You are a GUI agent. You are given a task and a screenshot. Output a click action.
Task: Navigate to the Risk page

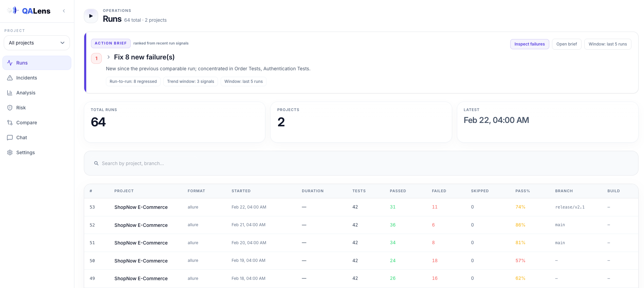click(x=37, y=108)
